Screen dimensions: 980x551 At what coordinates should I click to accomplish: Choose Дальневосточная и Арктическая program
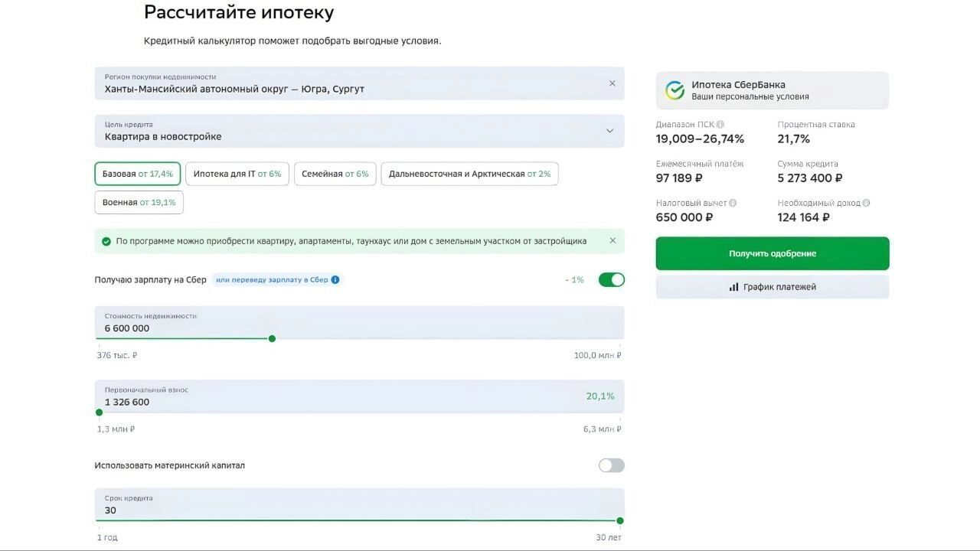pos(469,174)
